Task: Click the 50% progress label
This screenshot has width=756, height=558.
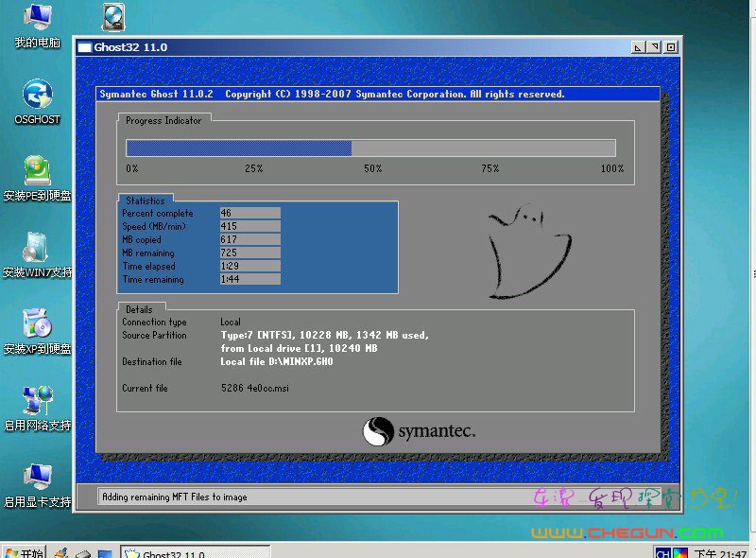Action: click(372, 168)
